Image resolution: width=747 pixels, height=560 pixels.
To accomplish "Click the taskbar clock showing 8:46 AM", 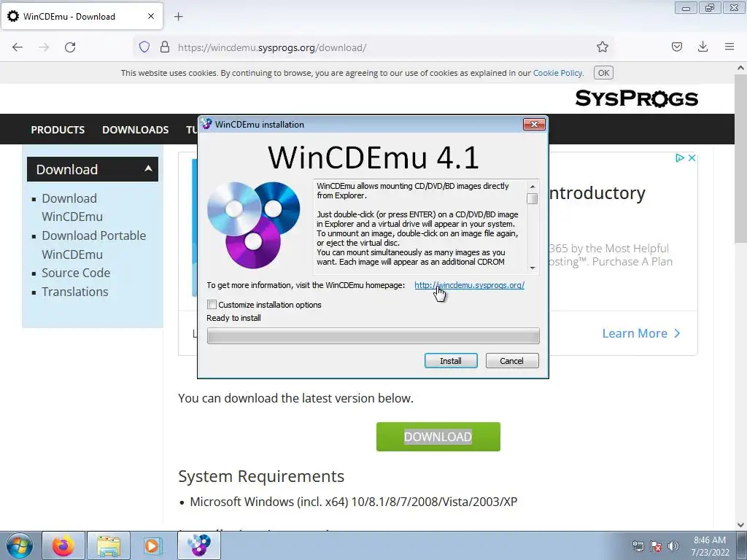I will pos(710,546).
